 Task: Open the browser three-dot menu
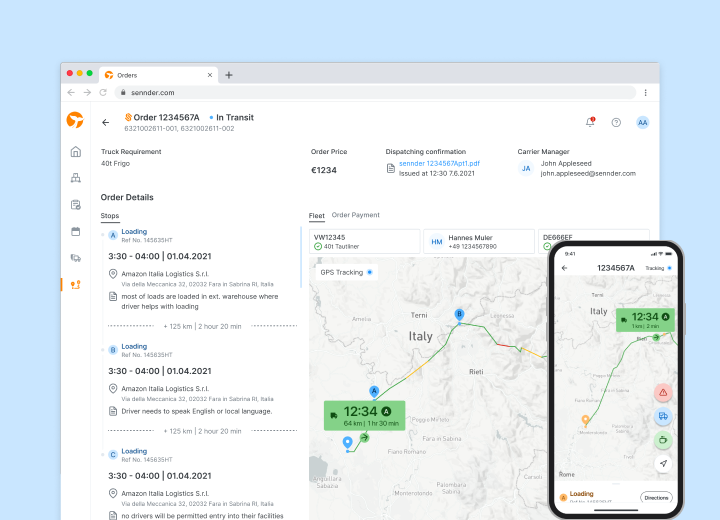(645, 92)
